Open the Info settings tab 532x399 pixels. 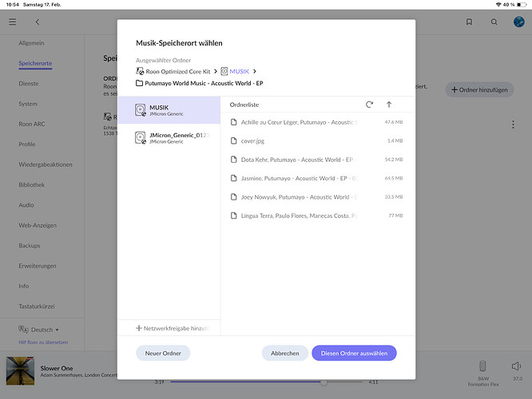point(23,286)
